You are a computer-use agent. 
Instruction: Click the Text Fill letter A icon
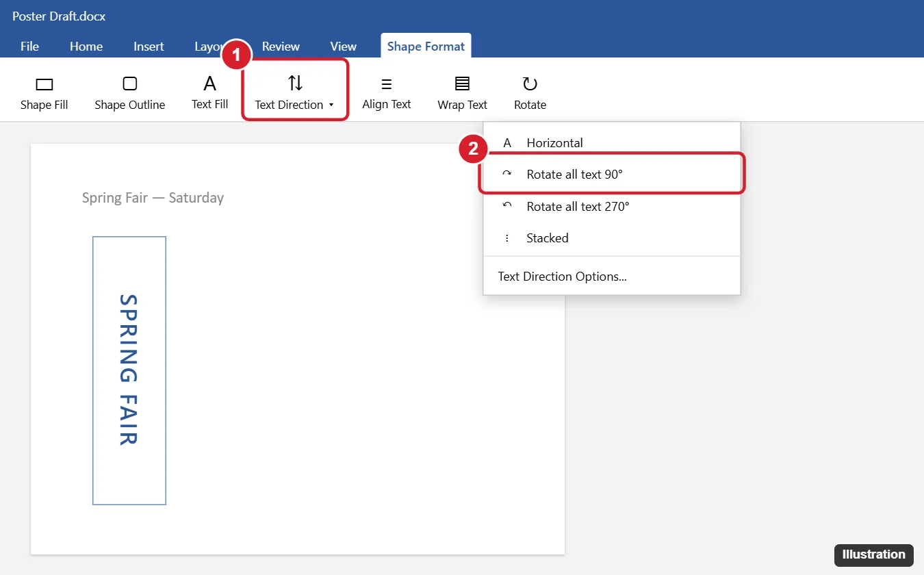210,84
